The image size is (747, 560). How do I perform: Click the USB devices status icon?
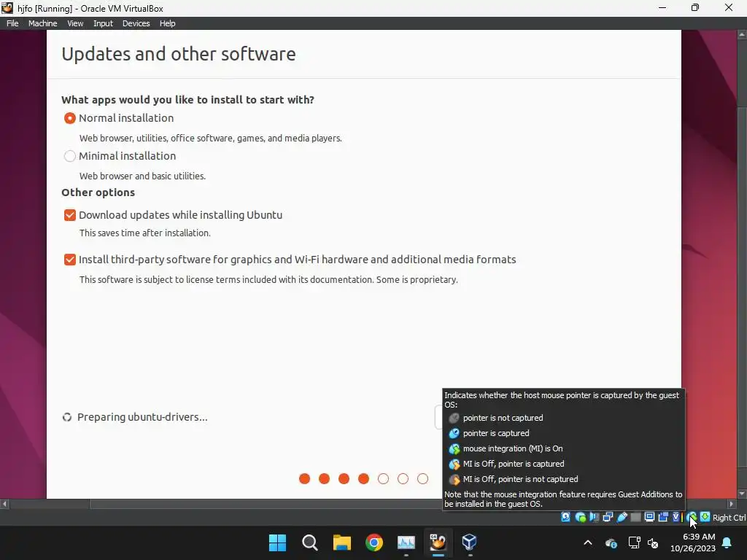click(622, 517)
